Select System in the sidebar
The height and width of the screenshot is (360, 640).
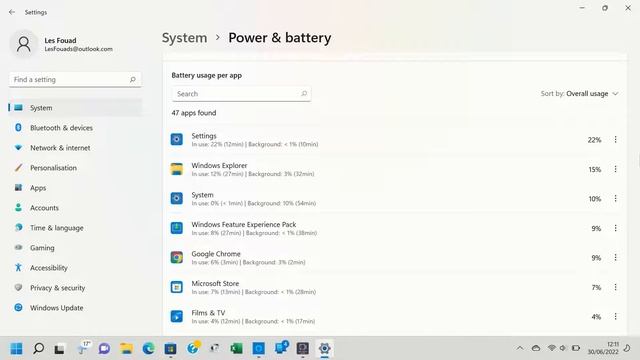tap(76, 108)
